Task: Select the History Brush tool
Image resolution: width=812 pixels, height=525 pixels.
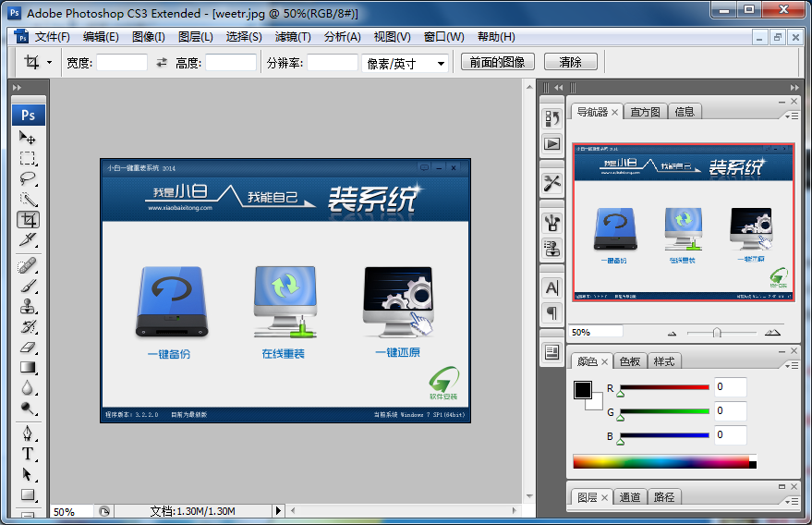Action: click(x=28, y=327)
